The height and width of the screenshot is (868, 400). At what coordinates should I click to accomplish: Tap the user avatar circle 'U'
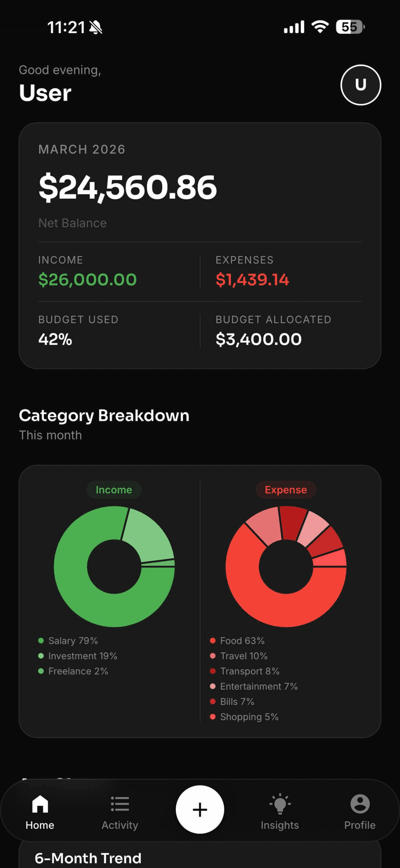pyautogui.click(x=361, y=85)
